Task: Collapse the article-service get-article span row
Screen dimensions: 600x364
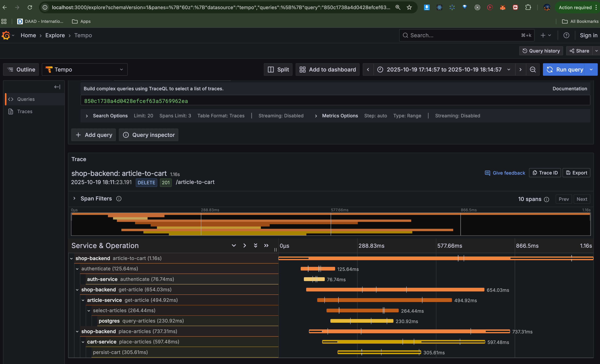Action: tap(83, 300)
